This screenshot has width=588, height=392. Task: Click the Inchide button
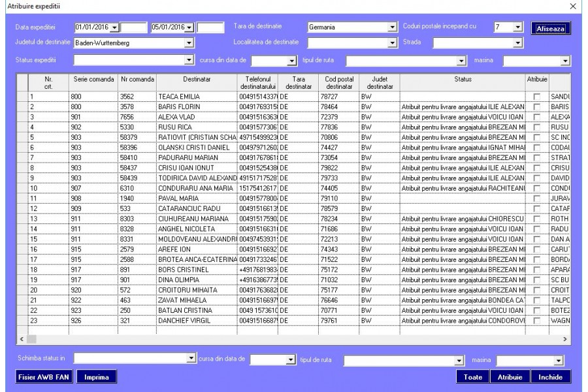pos(551,377)
